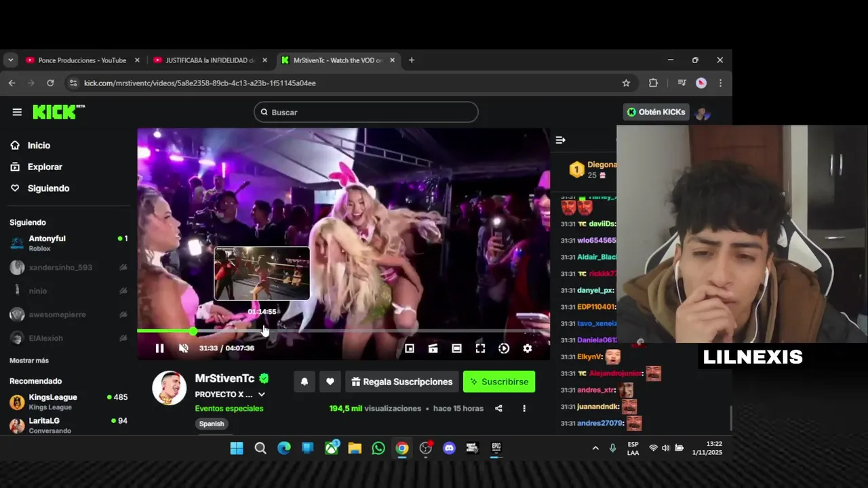Expand Mostrar más in followed channels
868x488 pixels.
29,361
